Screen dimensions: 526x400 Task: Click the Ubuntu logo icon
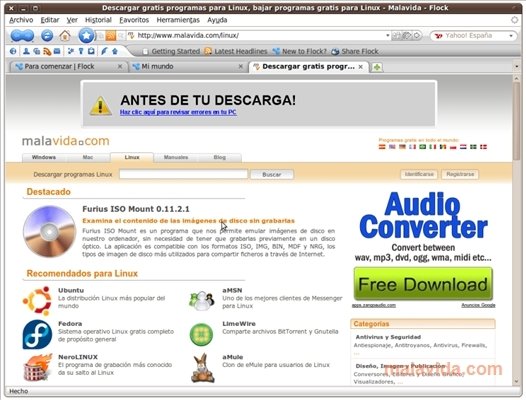pos(37,301)
